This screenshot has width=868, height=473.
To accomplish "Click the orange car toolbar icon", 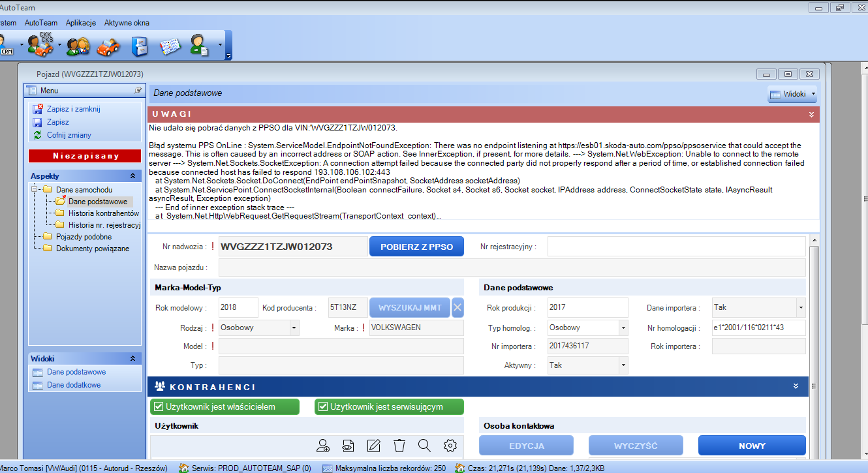I will pos(108,46).
